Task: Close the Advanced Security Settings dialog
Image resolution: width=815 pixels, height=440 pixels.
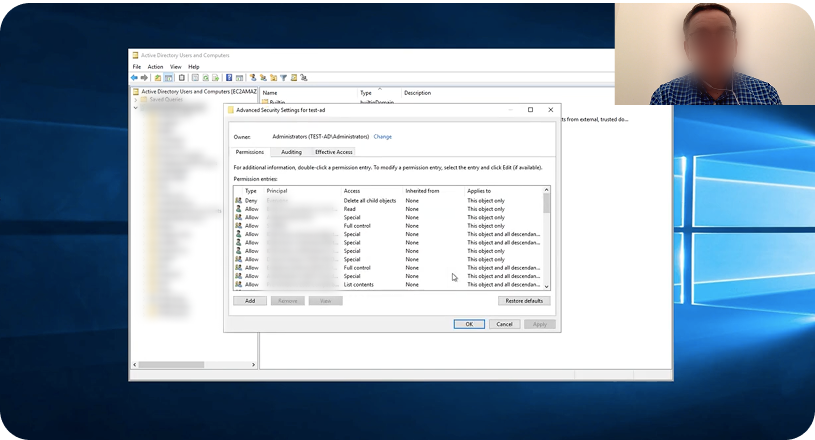Action: click(x=550, y=110)
